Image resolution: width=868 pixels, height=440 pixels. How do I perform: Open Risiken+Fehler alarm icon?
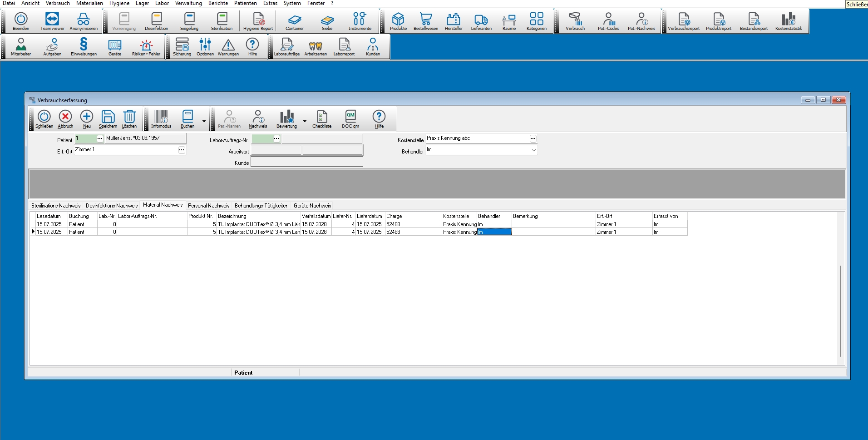(x=146, y=46)
